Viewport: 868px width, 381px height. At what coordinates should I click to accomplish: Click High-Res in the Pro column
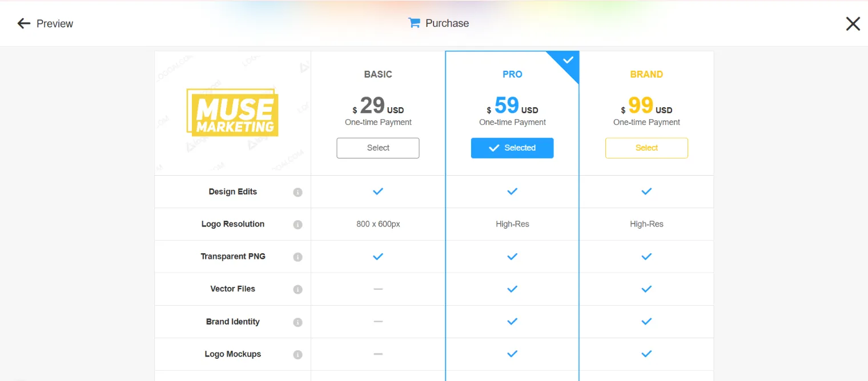[512, 224]
